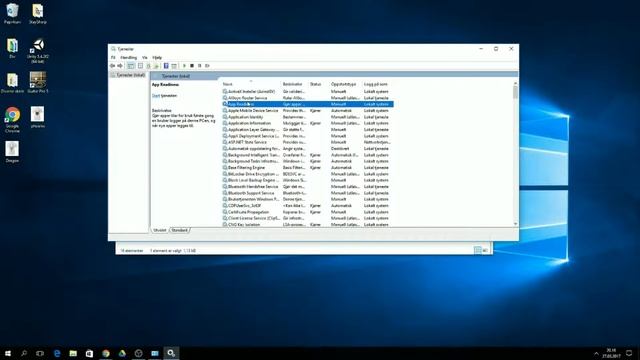Select the Bluetooth Support Service row
Screen dimensions: 640x360
point(308,193)
